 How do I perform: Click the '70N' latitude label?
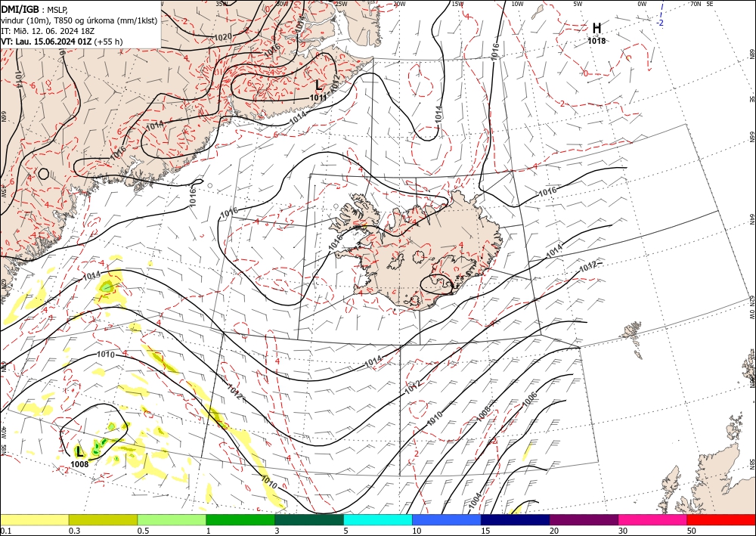point(696,4)
